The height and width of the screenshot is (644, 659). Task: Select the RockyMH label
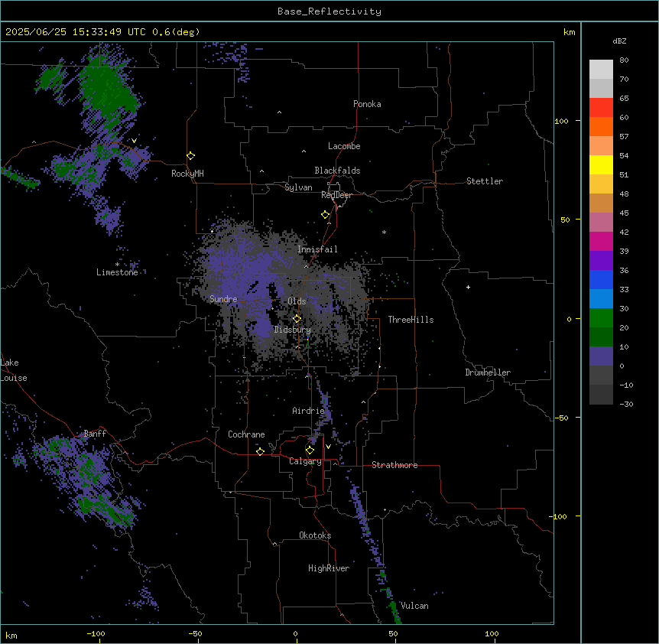click(187, 174)
